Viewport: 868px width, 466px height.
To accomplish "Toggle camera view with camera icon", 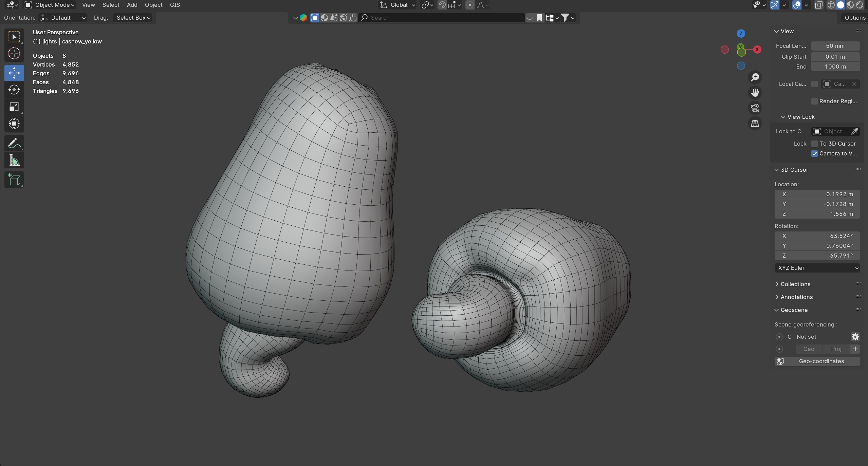I will [x=755, y=108].
